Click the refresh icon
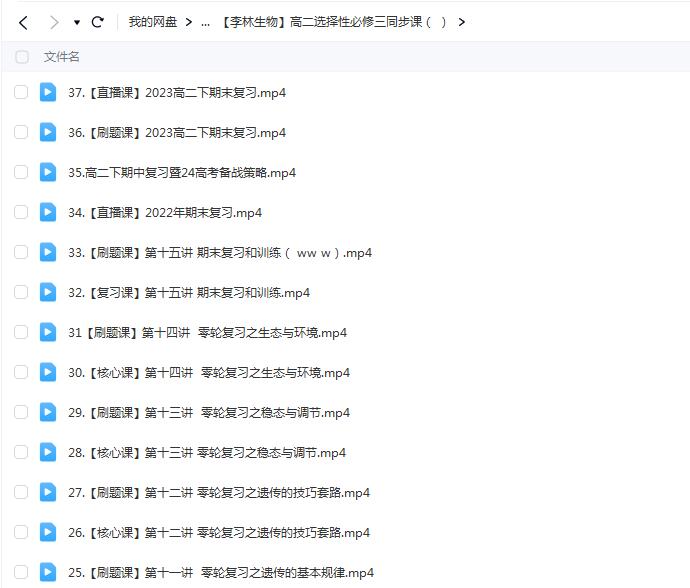The image size is (690, 588). [x=97, y=22]
